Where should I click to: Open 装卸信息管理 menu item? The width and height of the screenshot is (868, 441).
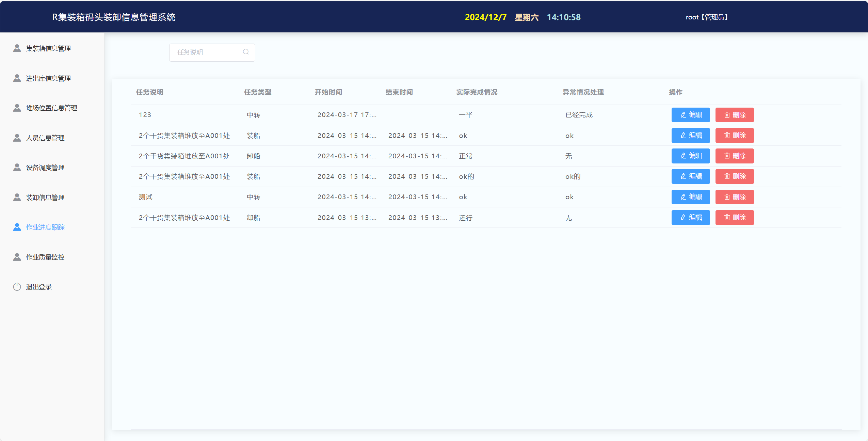tap(45, 198)
